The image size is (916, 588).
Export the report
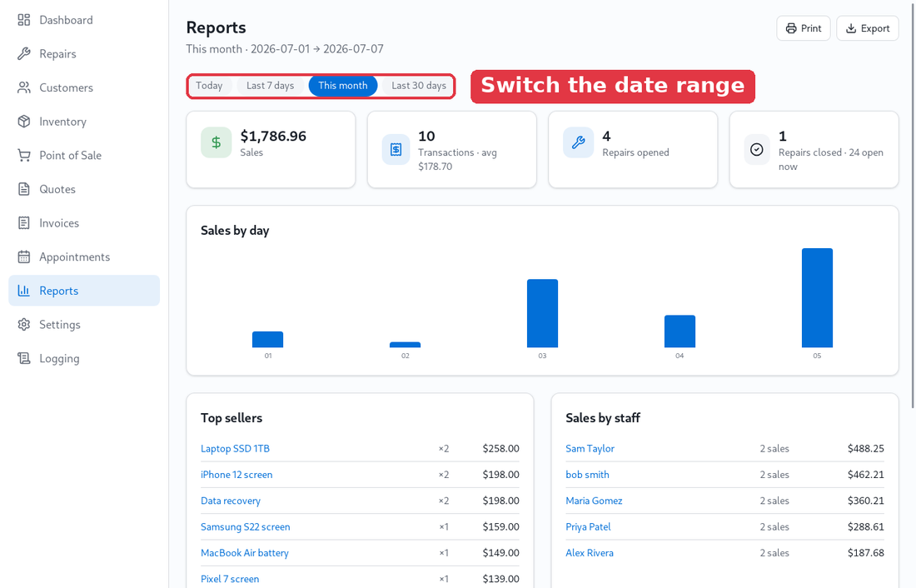pos(868,28)
